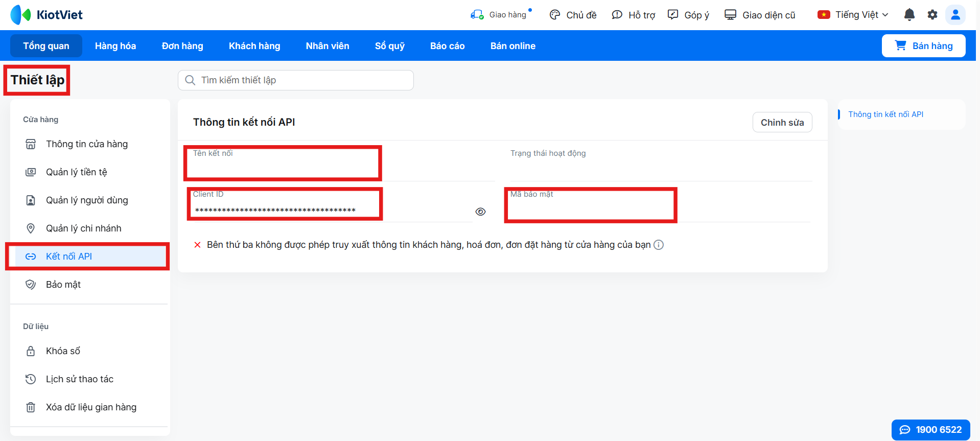Open the Đơn hàng menu
980x441 pixels.
click(182, 46)
